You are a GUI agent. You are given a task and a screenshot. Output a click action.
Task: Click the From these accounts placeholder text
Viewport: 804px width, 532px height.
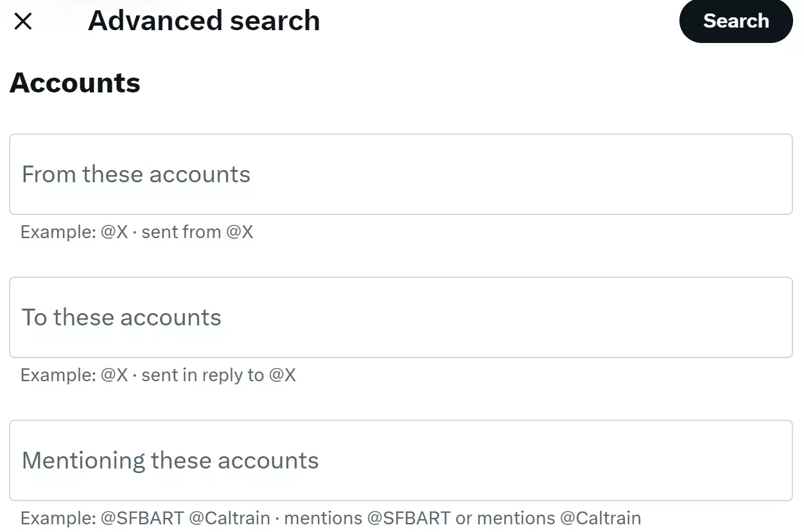click(x=135, y=174)
